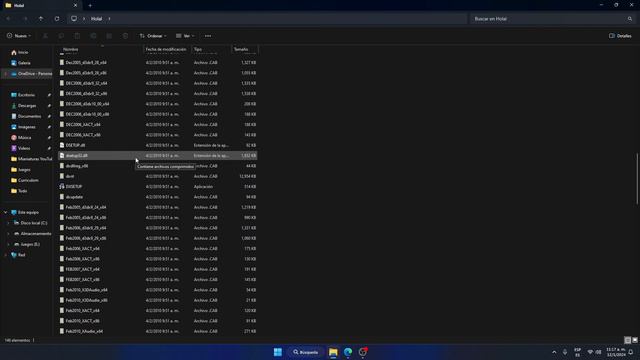Go forward with the forward arrow
Image resolution: width=640 pixels, height=360 pixels.
click(25, 19)
